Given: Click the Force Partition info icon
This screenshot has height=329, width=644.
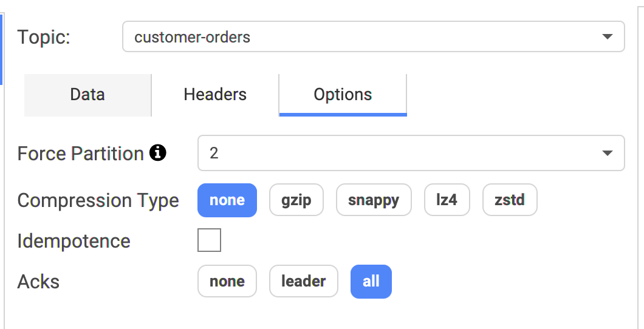Looking at the screenshot, I should pyautogui.click(x=158, y=153).
